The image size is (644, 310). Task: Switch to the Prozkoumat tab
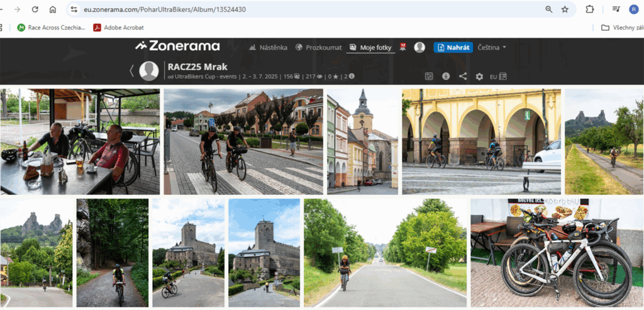[319, 47]
